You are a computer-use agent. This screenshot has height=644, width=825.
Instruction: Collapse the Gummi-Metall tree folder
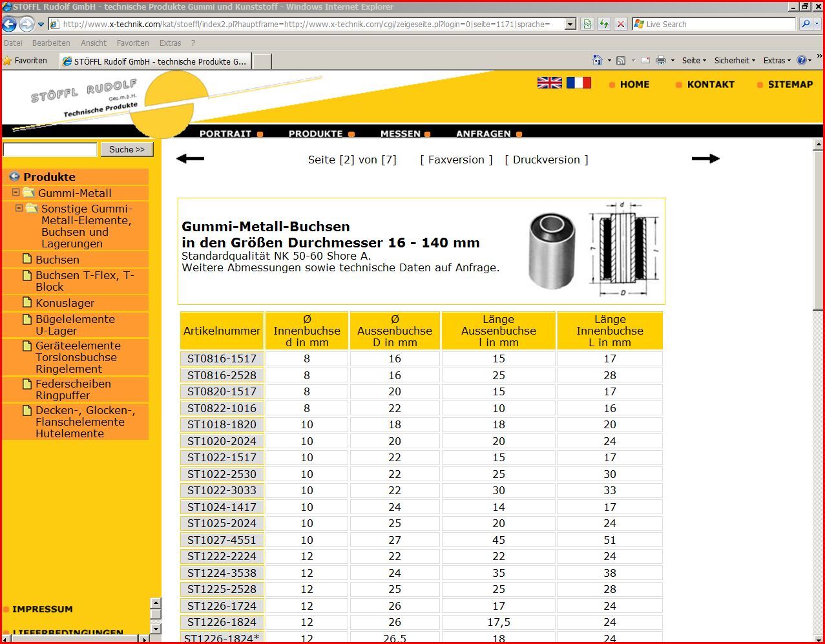(16, 192)
